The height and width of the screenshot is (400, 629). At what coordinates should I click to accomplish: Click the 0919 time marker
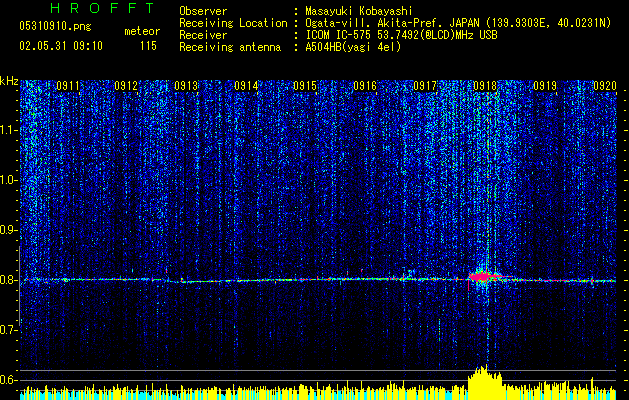click(x=545, y=86)
